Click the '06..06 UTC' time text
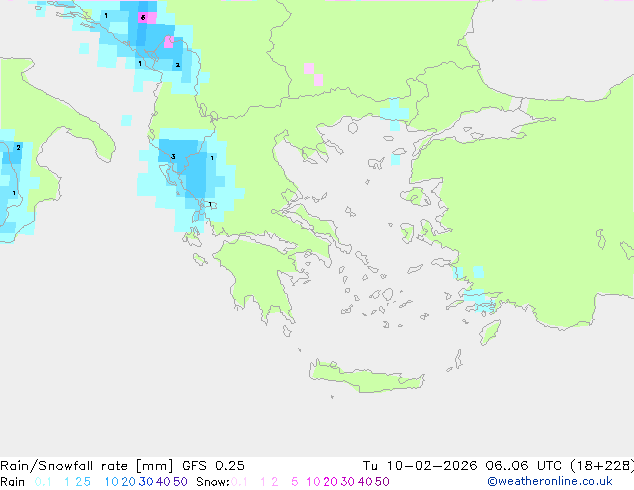Image resolution: width=634 pixels, height=490 pixels. pyautogui.click(x=524, y=466)
